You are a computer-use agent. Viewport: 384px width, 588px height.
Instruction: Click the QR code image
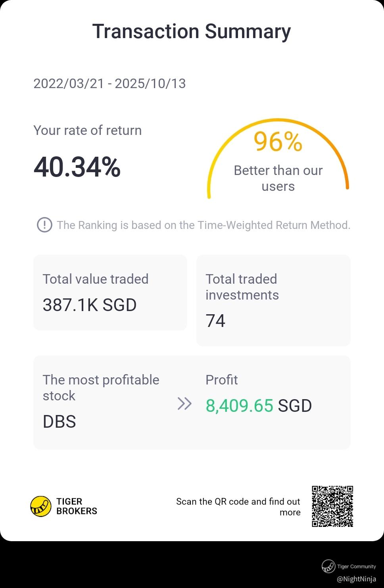click(x=332, y=506)
